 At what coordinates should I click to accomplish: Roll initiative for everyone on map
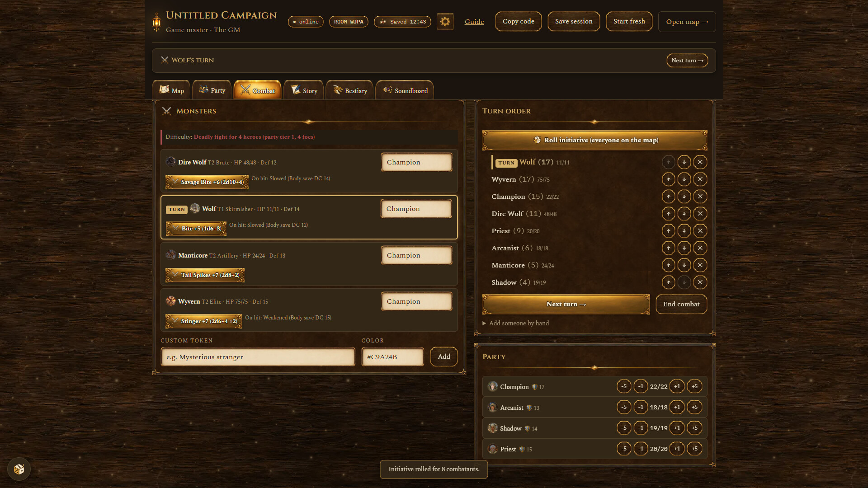[x=595, y=140]
